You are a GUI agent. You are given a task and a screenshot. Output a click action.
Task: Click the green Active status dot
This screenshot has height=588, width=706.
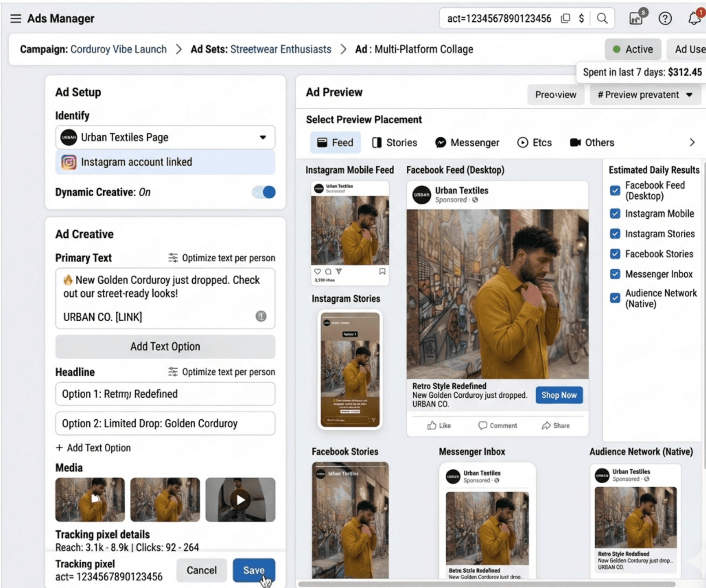617,49
